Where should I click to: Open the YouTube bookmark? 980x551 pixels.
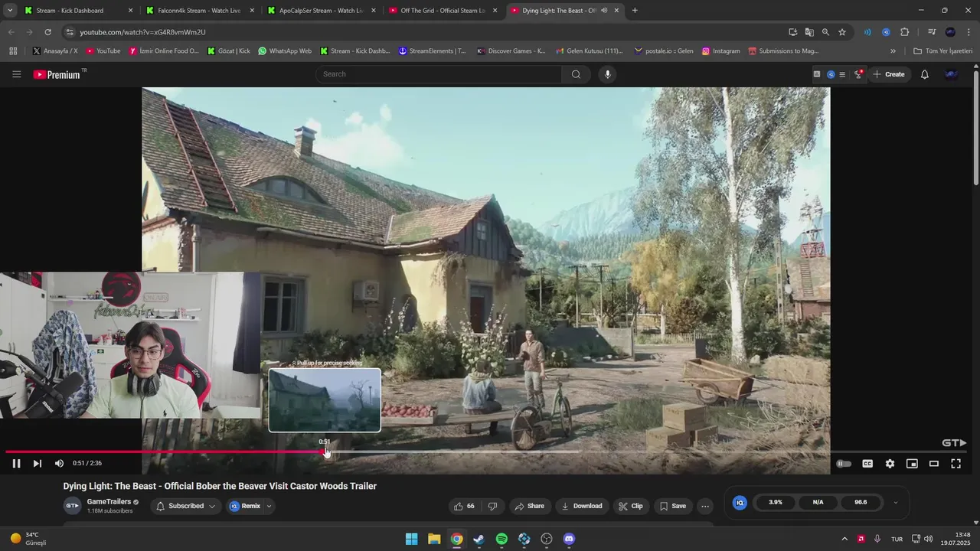(x=103, y=51)
